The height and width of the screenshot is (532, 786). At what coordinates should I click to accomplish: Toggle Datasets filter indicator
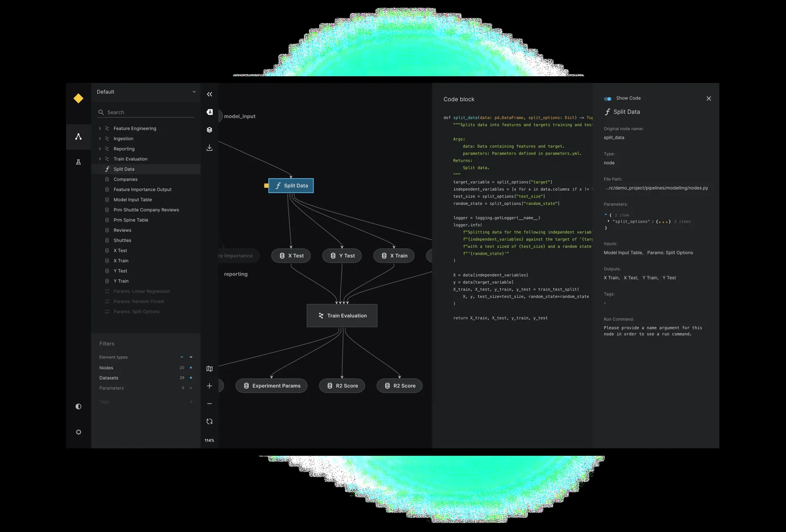191,378
